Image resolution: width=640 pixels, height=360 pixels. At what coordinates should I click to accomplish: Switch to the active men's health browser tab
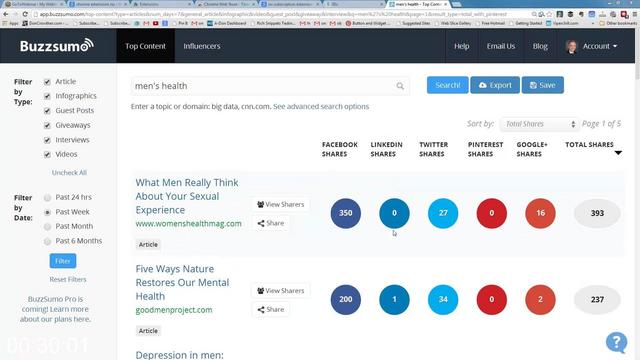[417, 4]
